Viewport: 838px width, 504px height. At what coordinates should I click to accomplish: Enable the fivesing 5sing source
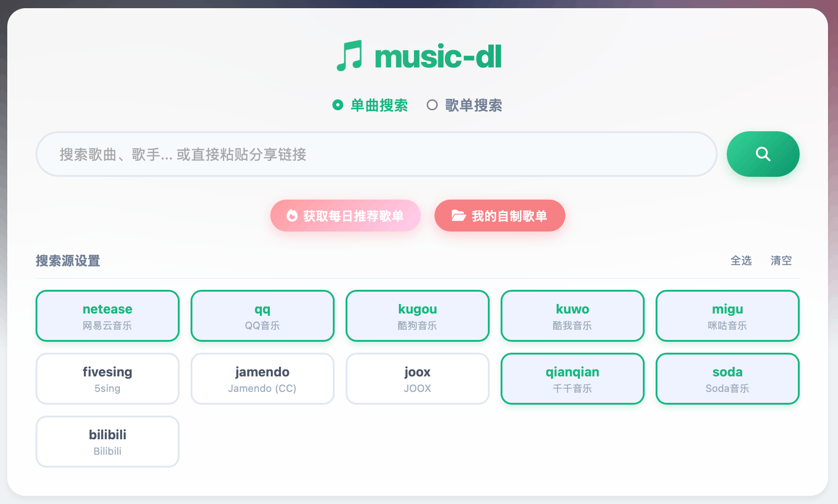[x=107, y=379]
